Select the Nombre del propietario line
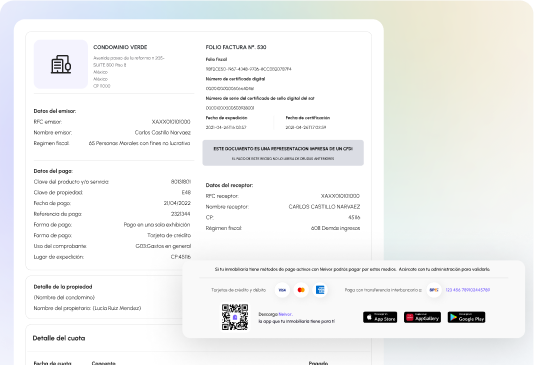 click(x=87, y=308)
